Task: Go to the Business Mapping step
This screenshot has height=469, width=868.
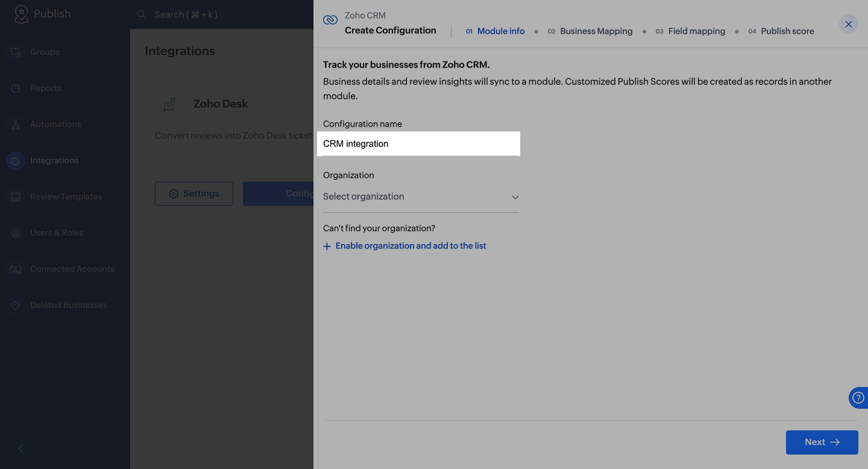Action: [590, 31]
